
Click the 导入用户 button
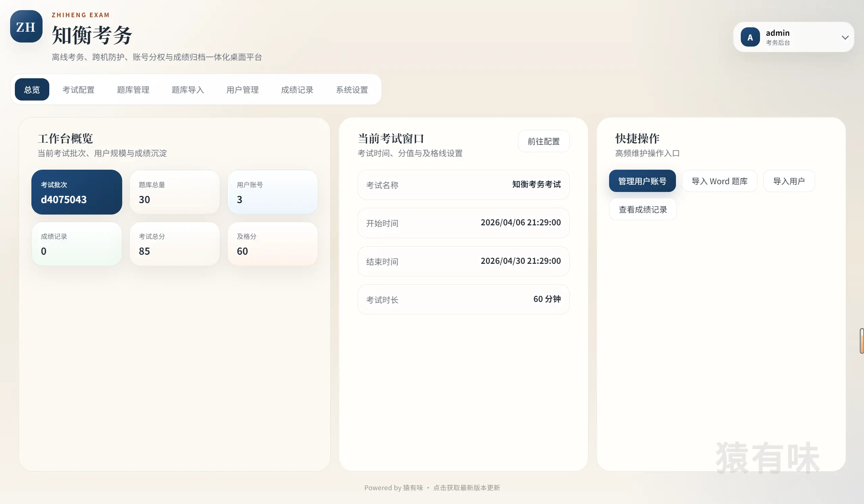[x=789, y=180]
